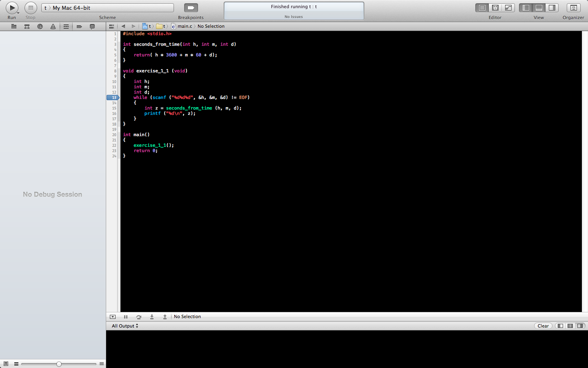588x368 pixels.
Task: Select the Assistant editor
Action: [x=495, y=8]
